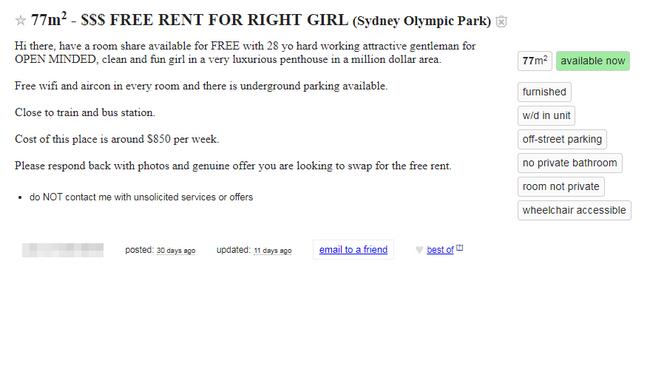Click the updated 11 days ago date

[x=273, y=251]
